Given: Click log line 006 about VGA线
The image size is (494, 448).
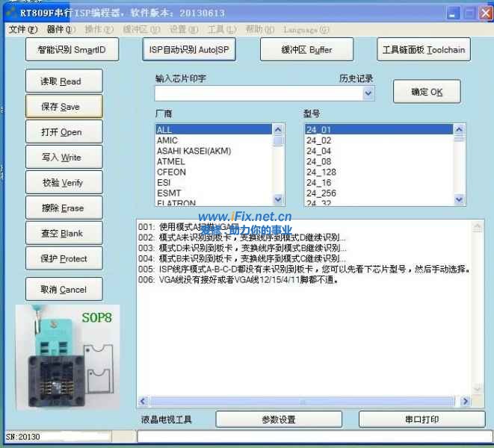Looking at the screenshot, I should coord(238,279).
